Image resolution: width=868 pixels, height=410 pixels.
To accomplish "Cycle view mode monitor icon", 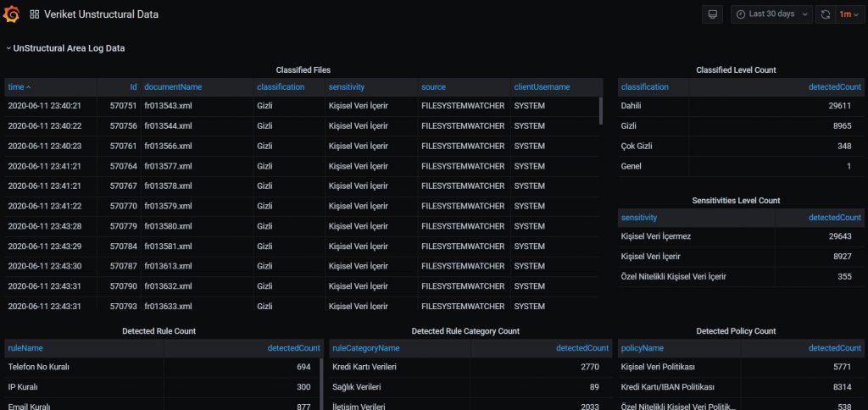I will pos(712,14).
